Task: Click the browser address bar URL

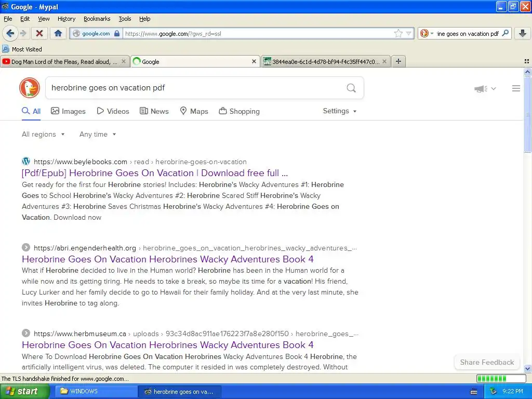Action: [x=258, y=33]
